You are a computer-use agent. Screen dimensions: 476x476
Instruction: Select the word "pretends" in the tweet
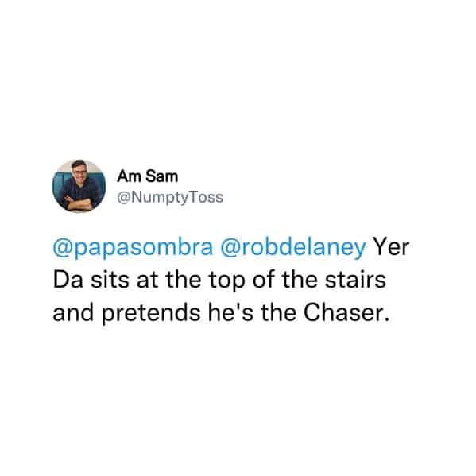click(x=151, y=313)
